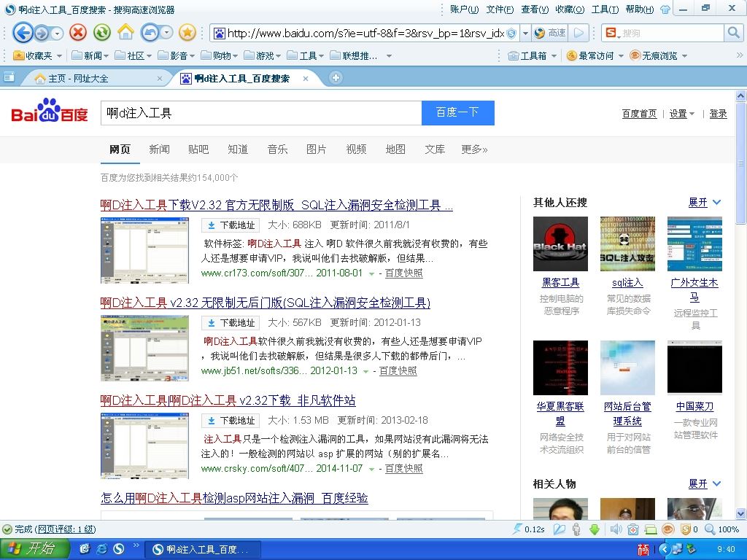Click the Baidu logo
Viewport: 747px width, 560px height.
[50, 111]
